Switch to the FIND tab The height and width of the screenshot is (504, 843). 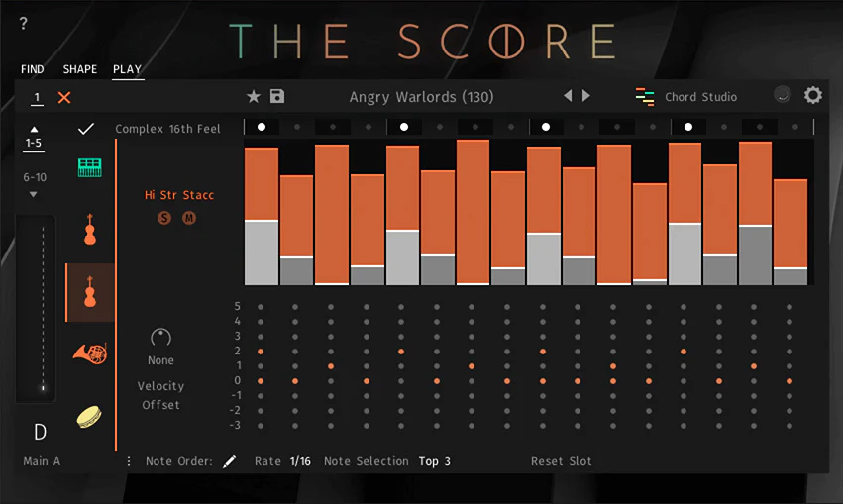coord(33,69)
